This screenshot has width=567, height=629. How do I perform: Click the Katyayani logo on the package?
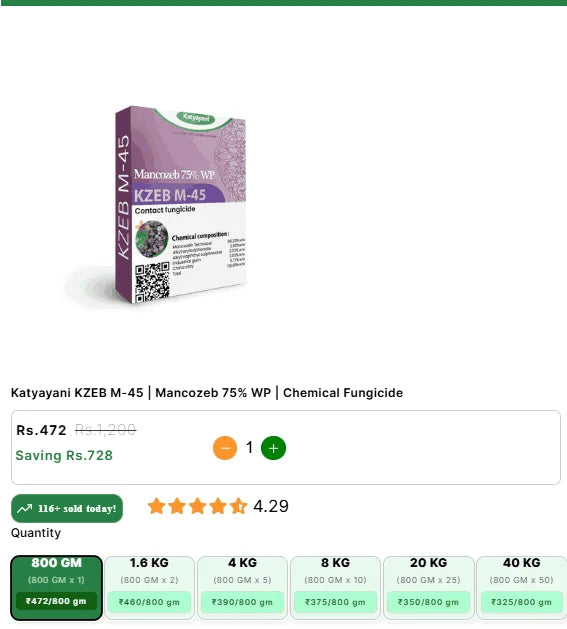(x=196, y=118)
